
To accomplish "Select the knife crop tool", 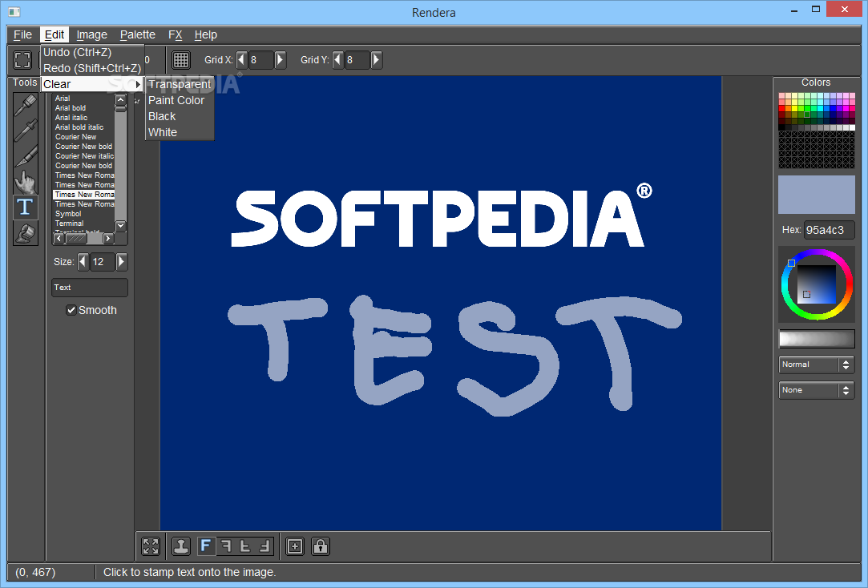I will (26, 156).
